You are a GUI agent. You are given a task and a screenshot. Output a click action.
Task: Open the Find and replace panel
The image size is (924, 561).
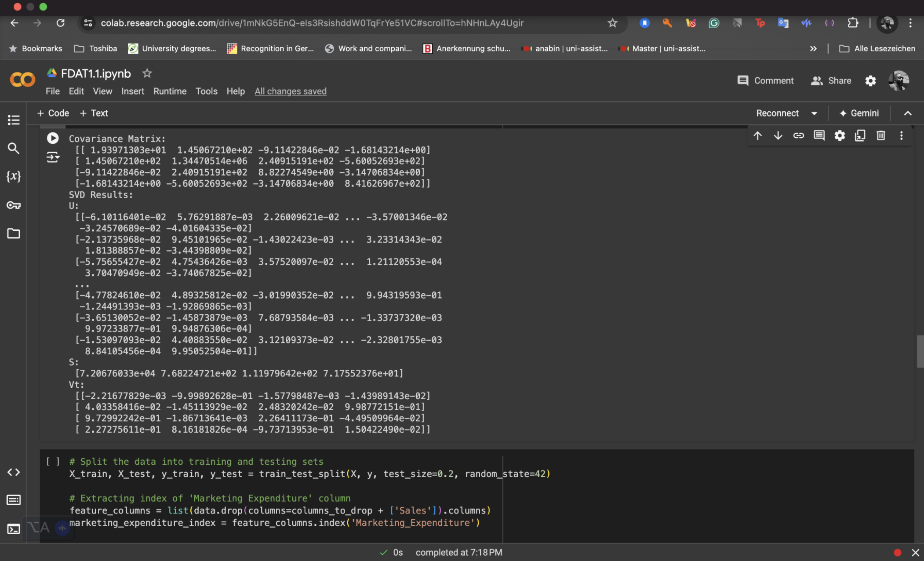14,148
